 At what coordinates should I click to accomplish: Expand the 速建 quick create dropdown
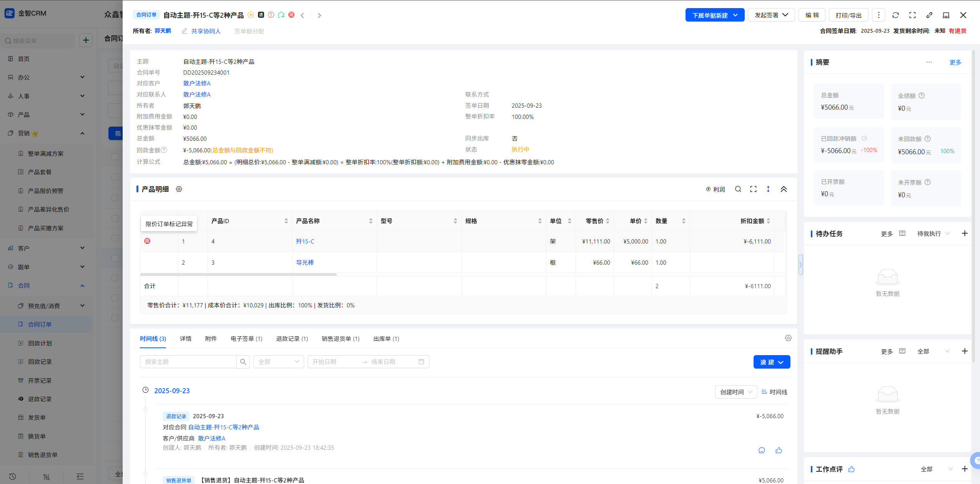pyautogui.click(x=771, y=362)
